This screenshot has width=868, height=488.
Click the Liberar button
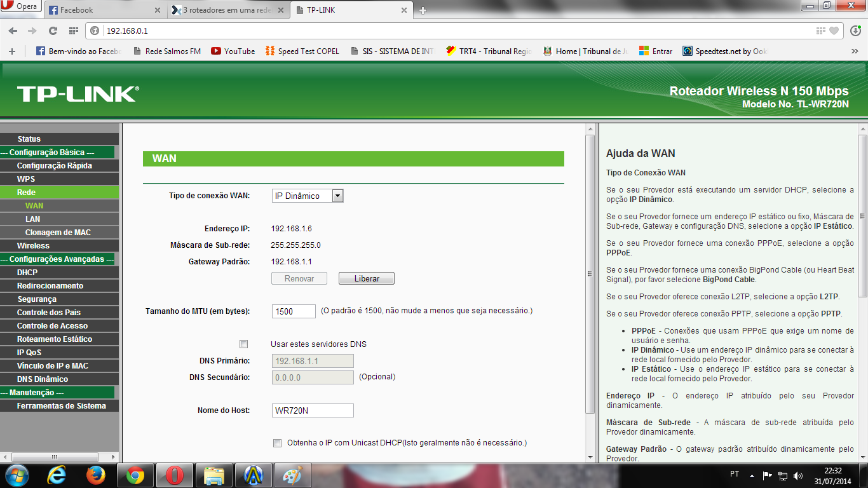tap(367, 278)
